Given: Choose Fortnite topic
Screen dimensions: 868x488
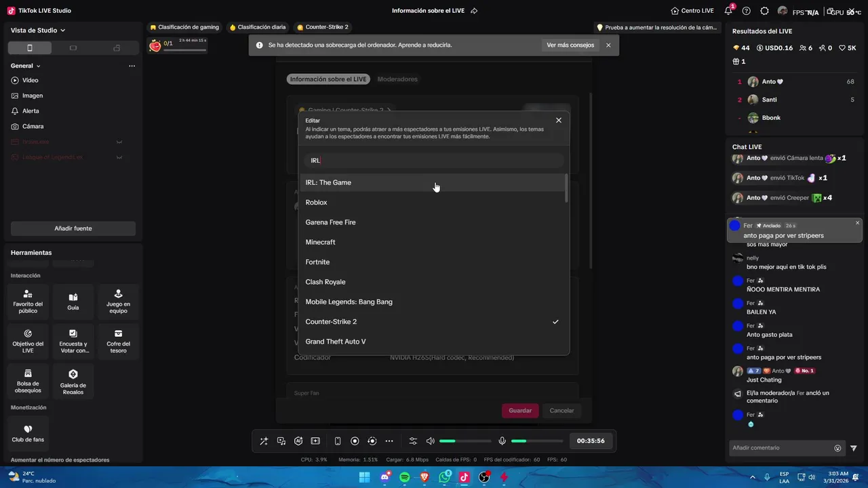Looking at the screenshot, I should pos(433,262).
